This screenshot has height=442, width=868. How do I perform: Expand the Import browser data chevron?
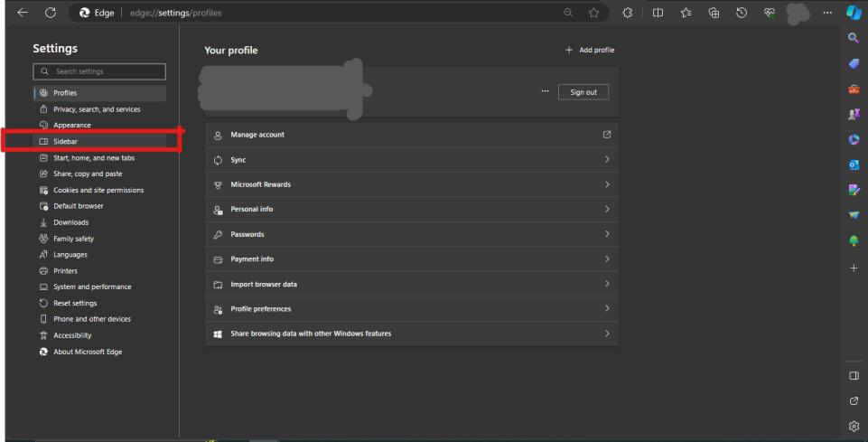pyautogui.click(x=607, y=284)
